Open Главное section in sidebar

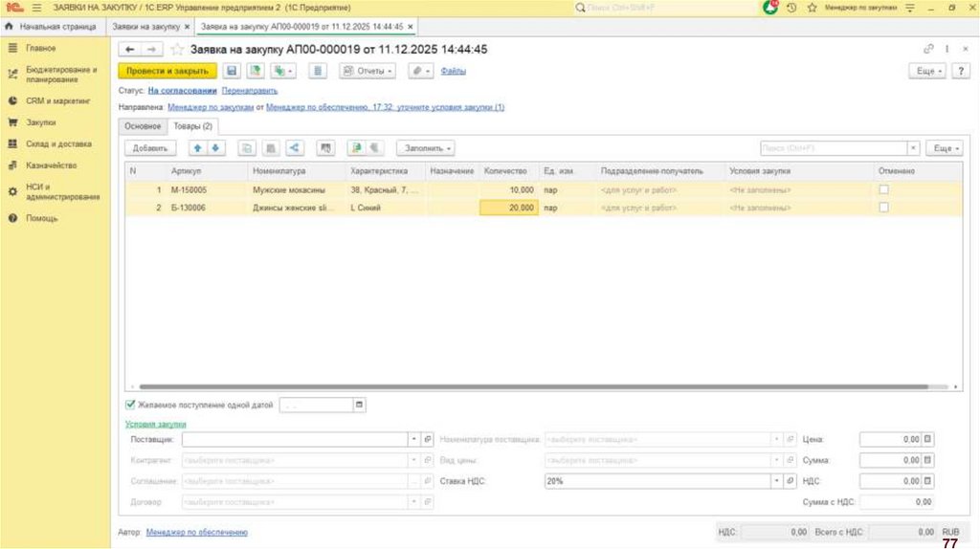click(x=40, y=48)
